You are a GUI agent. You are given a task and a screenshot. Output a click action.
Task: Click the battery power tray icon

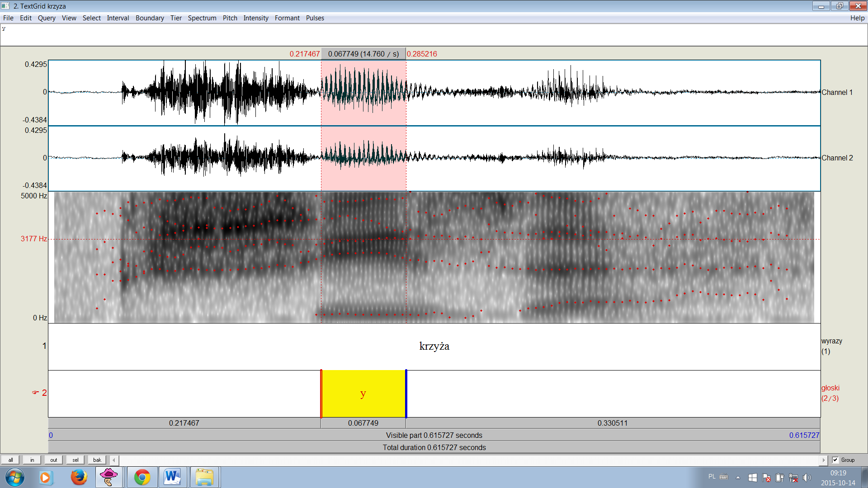[x=780, y=477]
